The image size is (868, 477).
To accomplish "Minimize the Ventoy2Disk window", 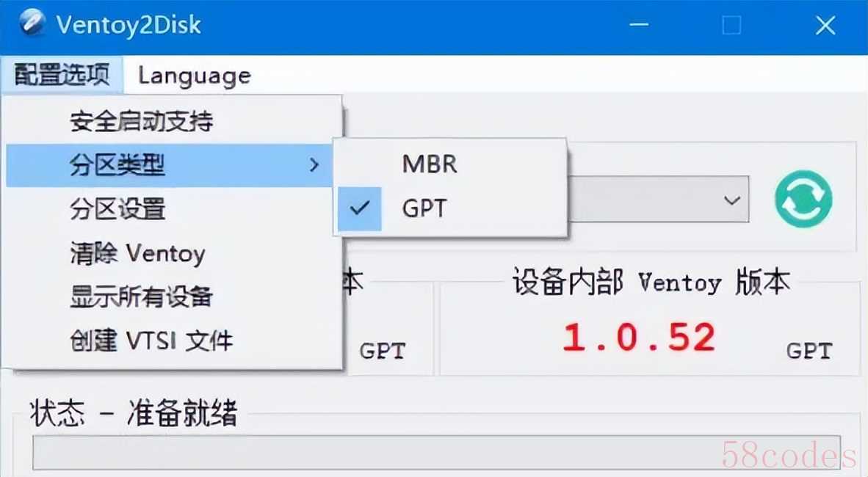I will pyautogui.click(x=639, y=24).
